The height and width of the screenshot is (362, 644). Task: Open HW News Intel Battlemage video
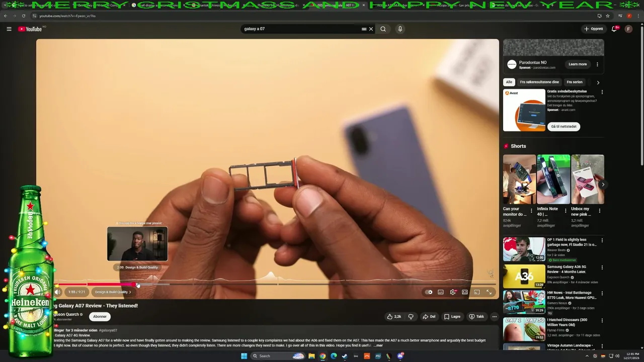(524, 302)
